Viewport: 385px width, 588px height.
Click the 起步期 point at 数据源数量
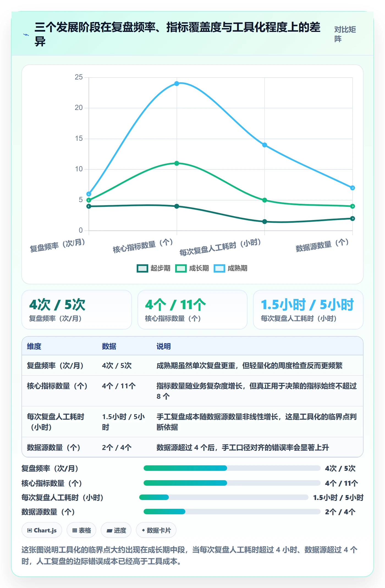pyautogui.click(x=353, y=219)
